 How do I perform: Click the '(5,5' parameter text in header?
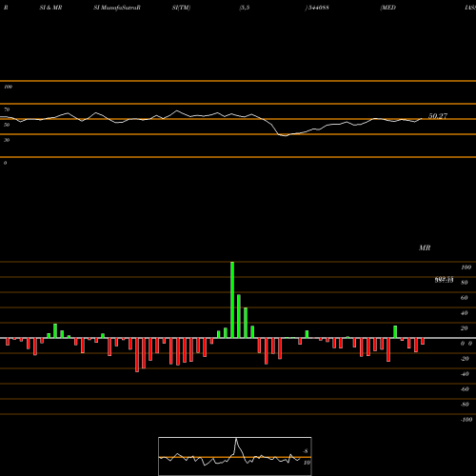(x=245, y=8)
